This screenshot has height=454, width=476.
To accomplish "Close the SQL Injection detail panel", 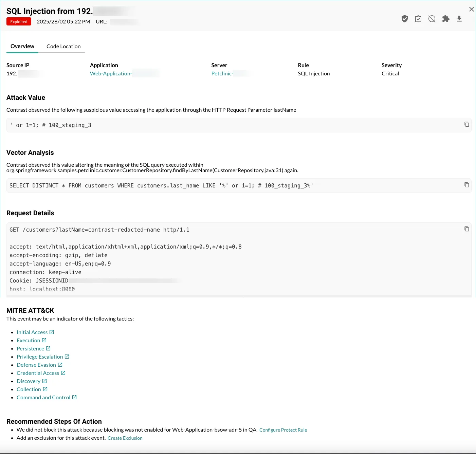I will pyautogui.click(x=471, y=9).
